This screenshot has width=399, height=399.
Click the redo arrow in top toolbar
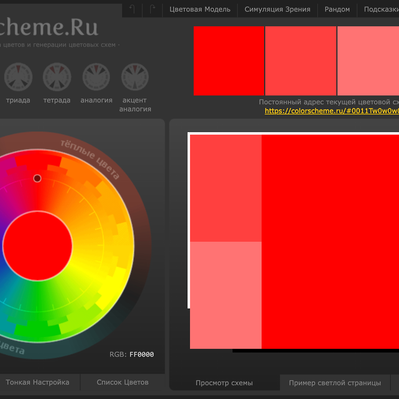click(152, 10)
